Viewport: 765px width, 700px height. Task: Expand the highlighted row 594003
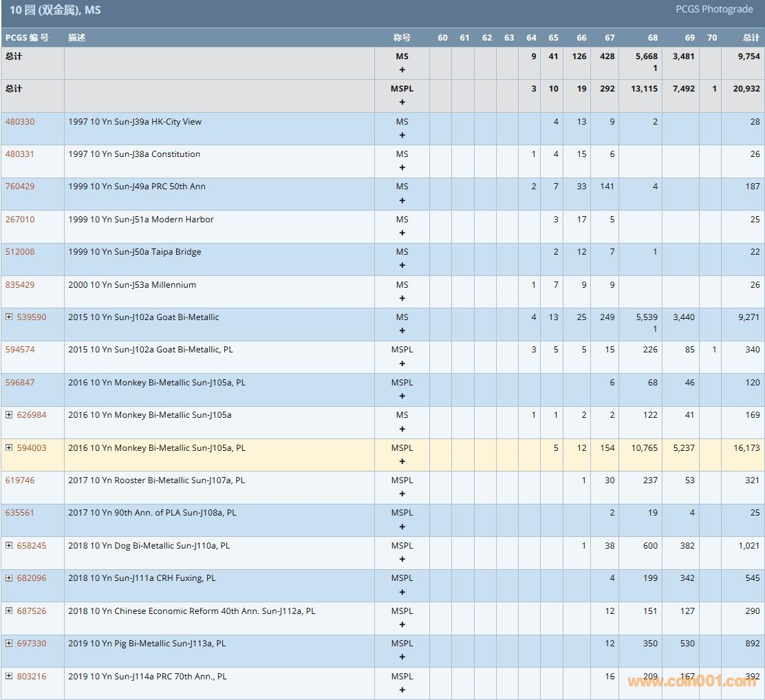click(9, 448)
